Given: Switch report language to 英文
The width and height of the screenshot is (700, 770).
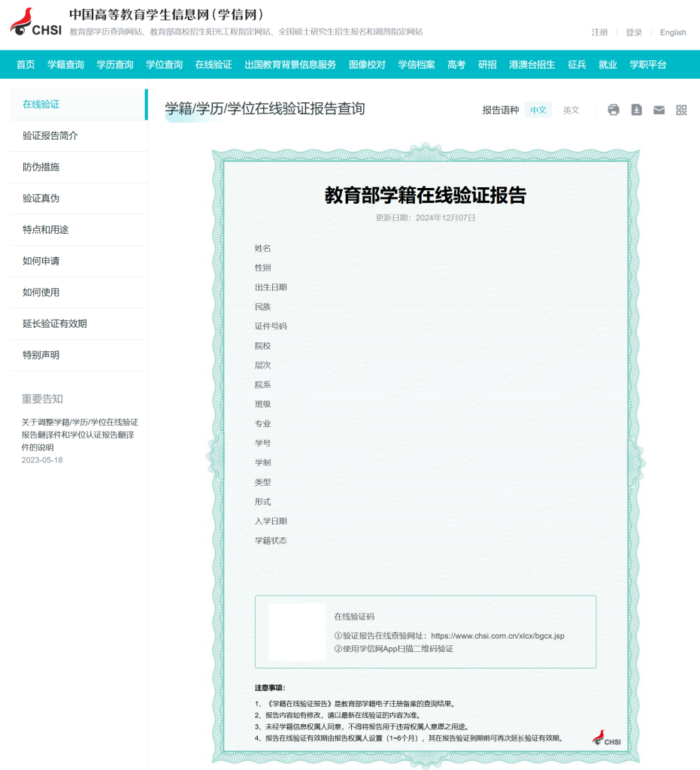Looking at the screenshot, I should (571, 110).
